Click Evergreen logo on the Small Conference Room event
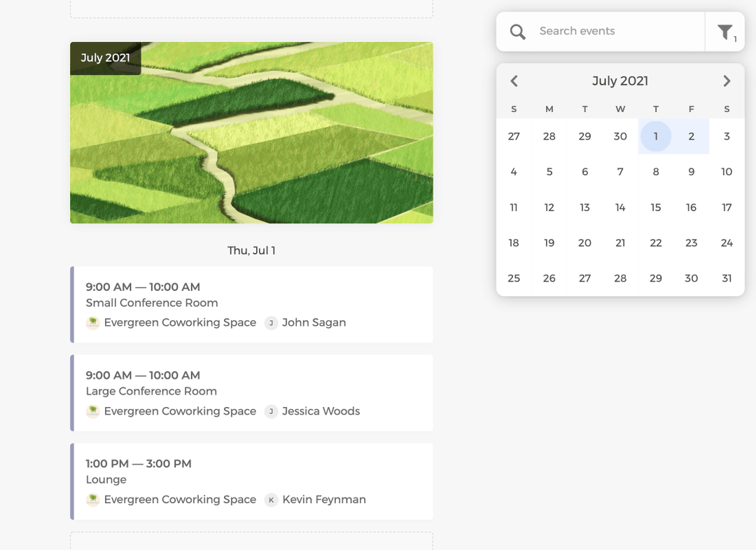This screenshot has width=756, height=550. (92, 323)
